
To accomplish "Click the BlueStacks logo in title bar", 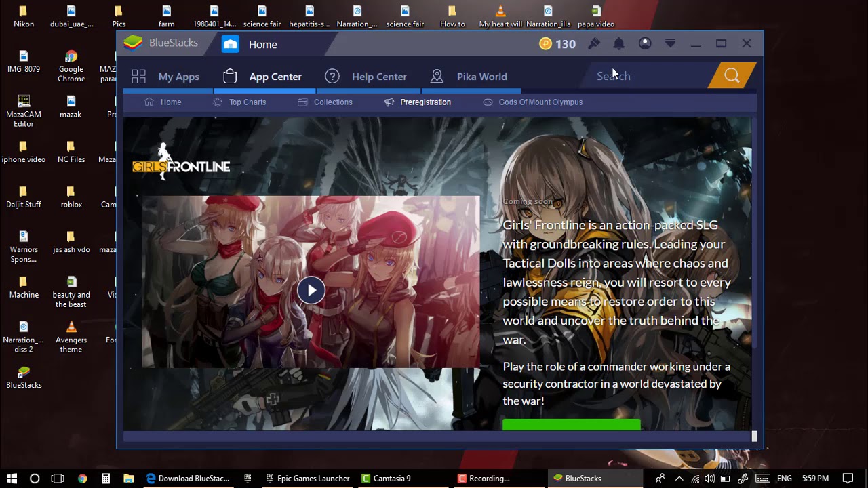I will [x=133, y=43].
